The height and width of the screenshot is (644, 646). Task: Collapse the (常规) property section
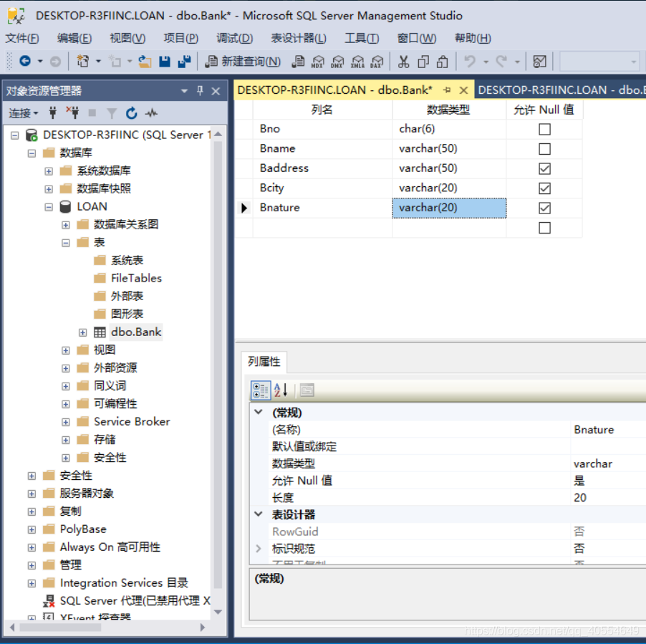point(259,412)
